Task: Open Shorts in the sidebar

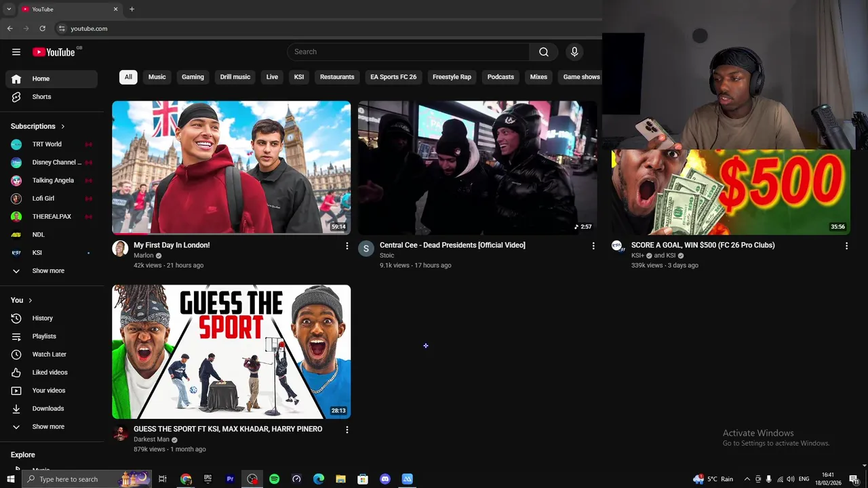Action: [x=52, y=97]
